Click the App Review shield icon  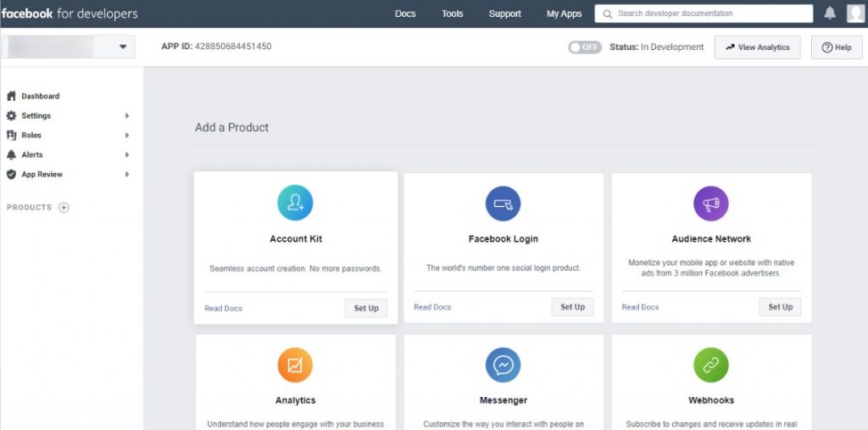pos(11,174)
